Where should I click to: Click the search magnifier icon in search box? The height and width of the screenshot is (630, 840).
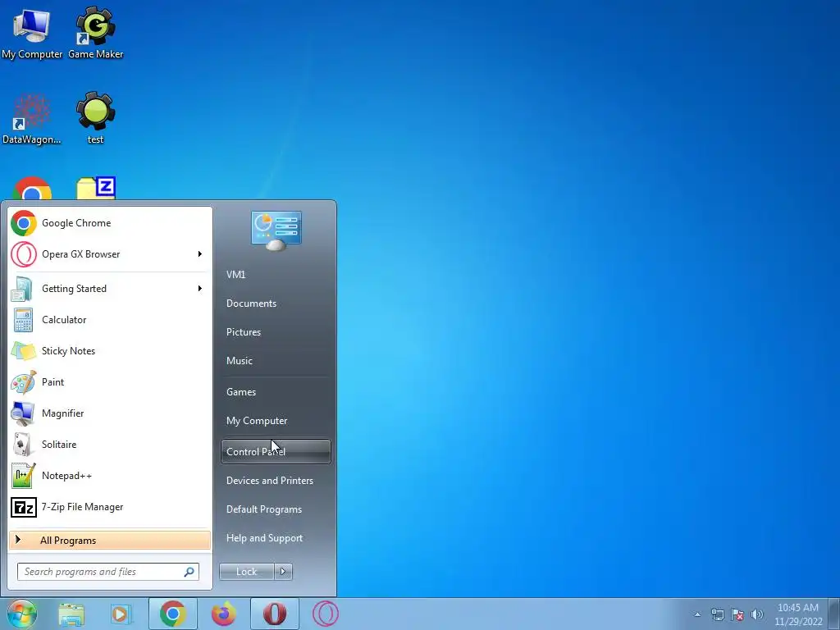click(189, 572)
